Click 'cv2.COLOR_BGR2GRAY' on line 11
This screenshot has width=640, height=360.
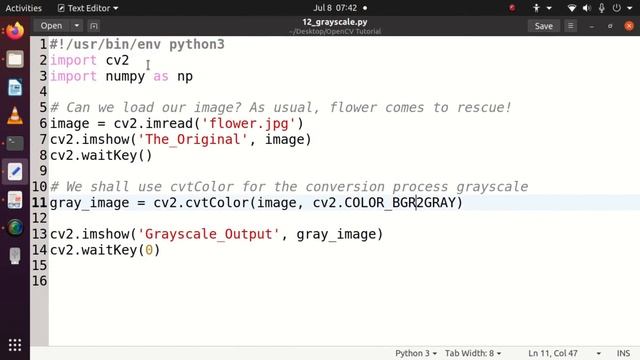pyautogui.click(x=384, y=203)
